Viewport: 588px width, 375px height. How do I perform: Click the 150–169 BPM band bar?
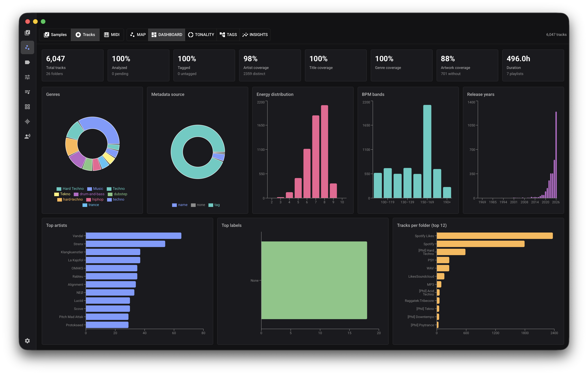427,151
